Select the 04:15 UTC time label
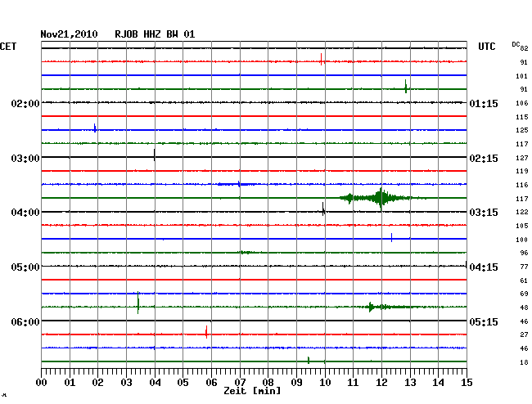 [484, 267]
